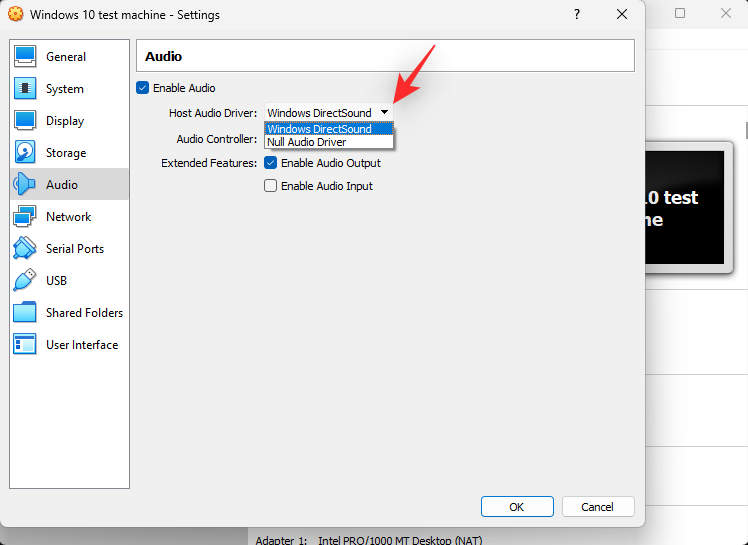Click the Storage disk icon

pos(25,152)
